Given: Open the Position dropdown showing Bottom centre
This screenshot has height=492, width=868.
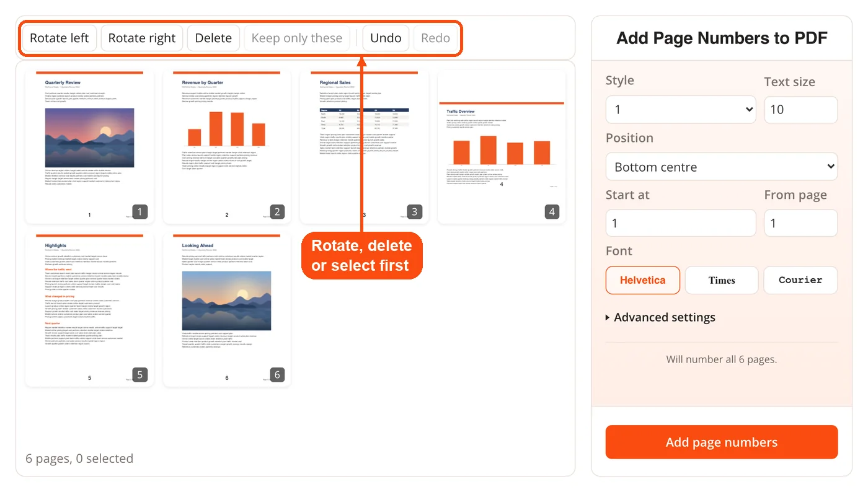Looking at the screenshot, I should coord(722,167).
